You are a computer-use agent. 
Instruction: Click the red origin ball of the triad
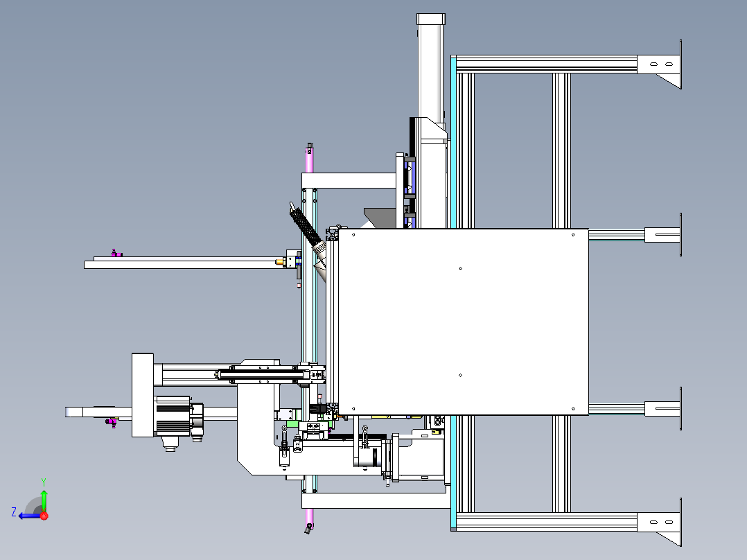(44, 516)
